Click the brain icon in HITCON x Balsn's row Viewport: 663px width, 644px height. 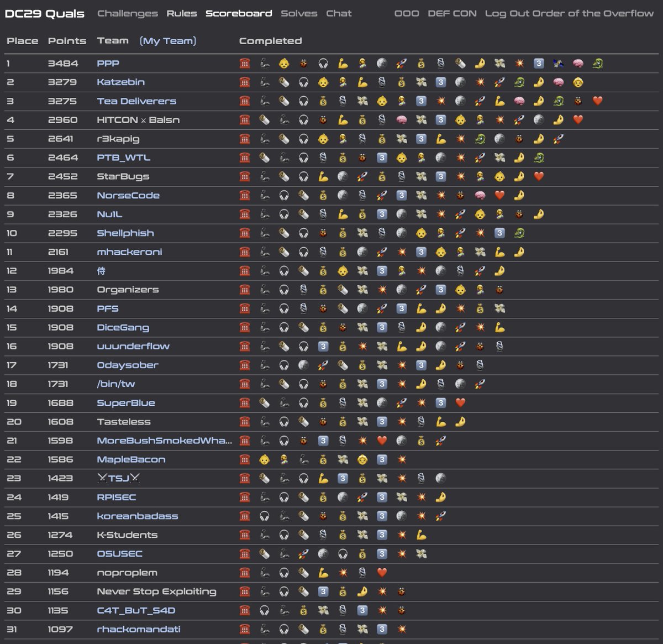point(402,120)
